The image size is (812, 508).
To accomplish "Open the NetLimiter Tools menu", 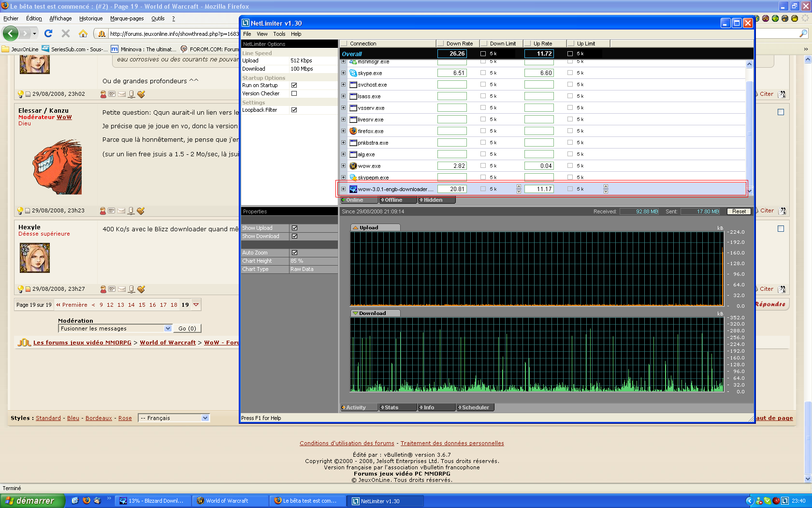I will click(279, 34).
